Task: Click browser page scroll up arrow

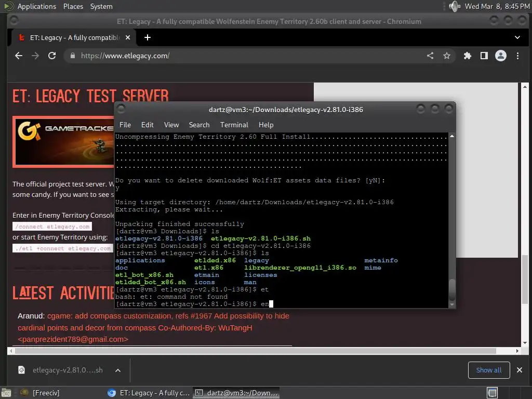Action: [x=525, y=87]
